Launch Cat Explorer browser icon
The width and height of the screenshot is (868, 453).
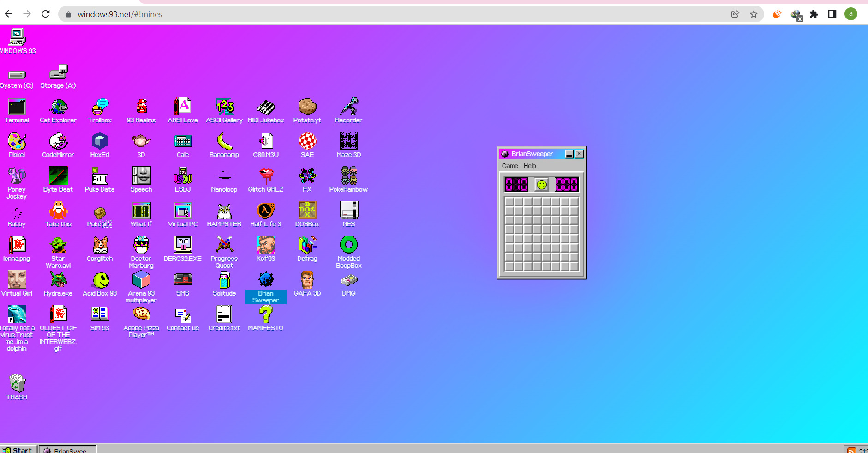point(58,107)
